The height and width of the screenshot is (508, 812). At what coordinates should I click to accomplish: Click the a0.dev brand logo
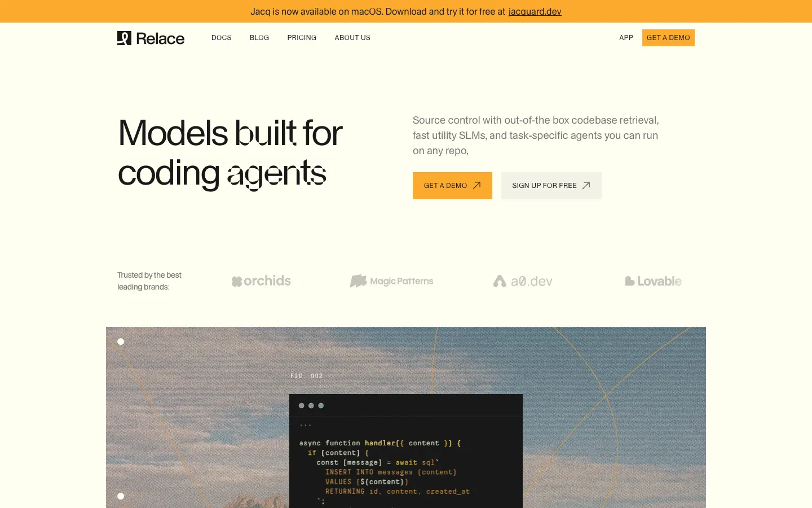[523, 281]
